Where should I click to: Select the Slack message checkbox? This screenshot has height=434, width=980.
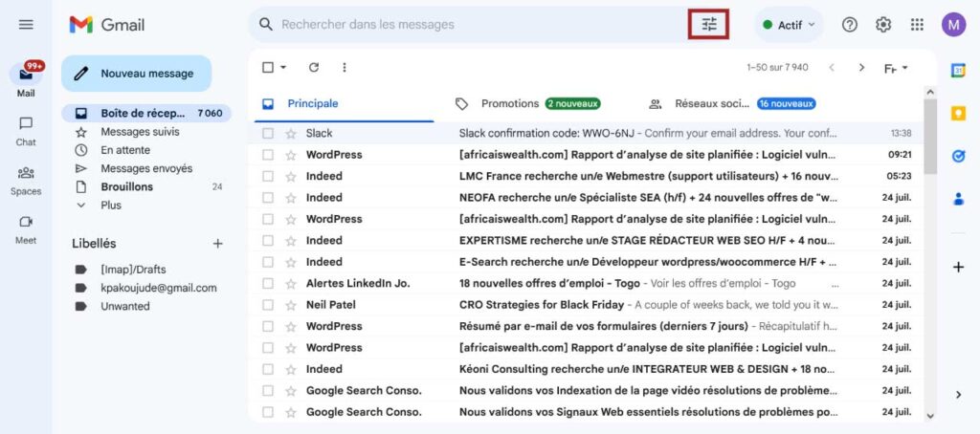268,134
